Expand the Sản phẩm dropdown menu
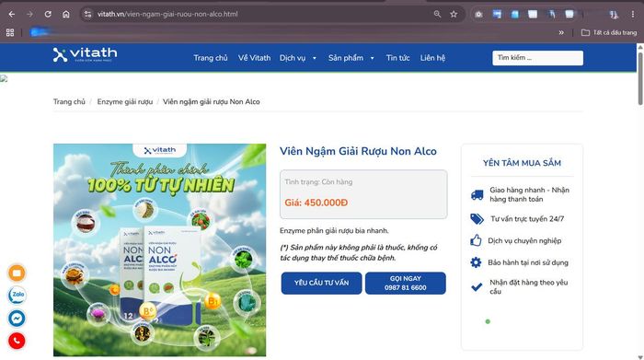Viewport: 644px width, 360px height. tap(351, 58)
